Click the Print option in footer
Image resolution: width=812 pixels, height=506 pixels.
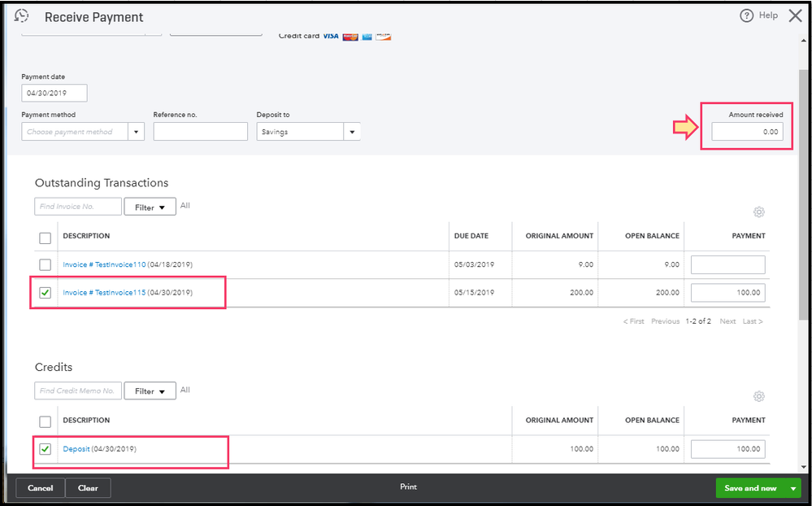tap(408, 487)
